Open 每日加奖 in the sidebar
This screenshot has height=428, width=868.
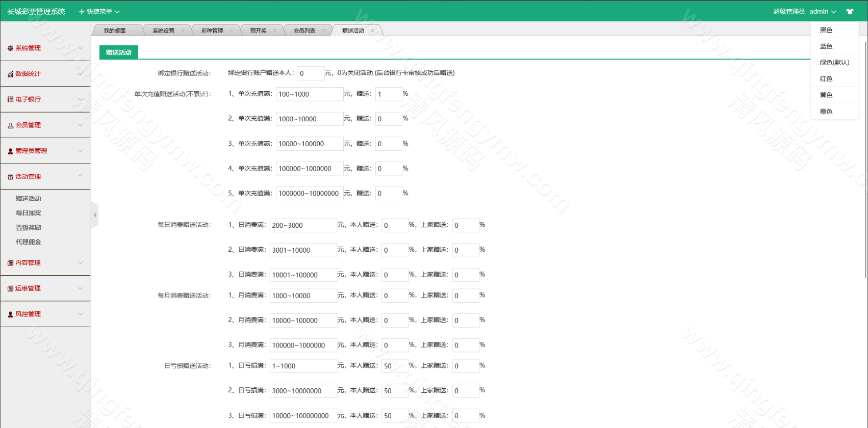pos(28,213)
